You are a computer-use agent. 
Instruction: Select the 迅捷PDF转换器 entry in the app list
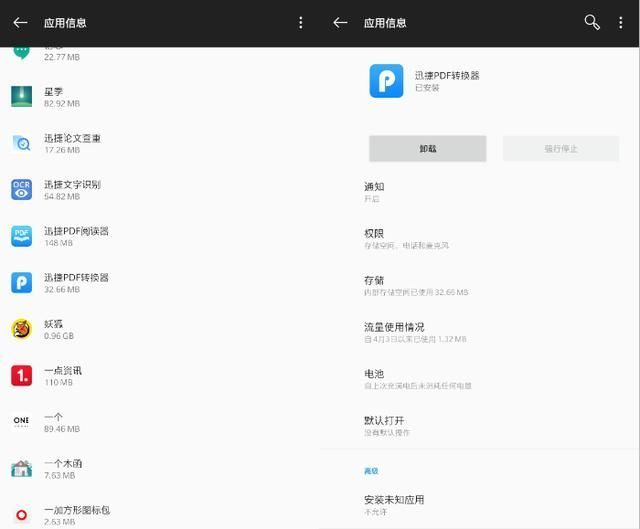point(160,283)
